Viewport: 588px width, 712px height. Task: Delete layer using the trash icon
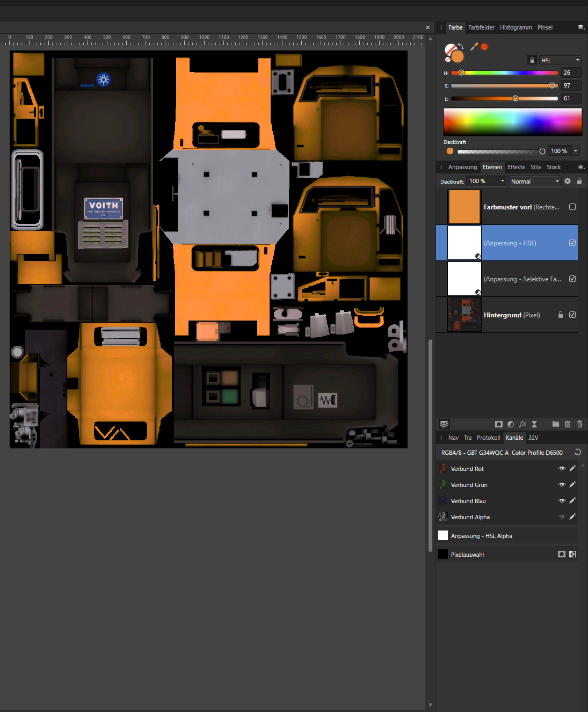(579, 424)
